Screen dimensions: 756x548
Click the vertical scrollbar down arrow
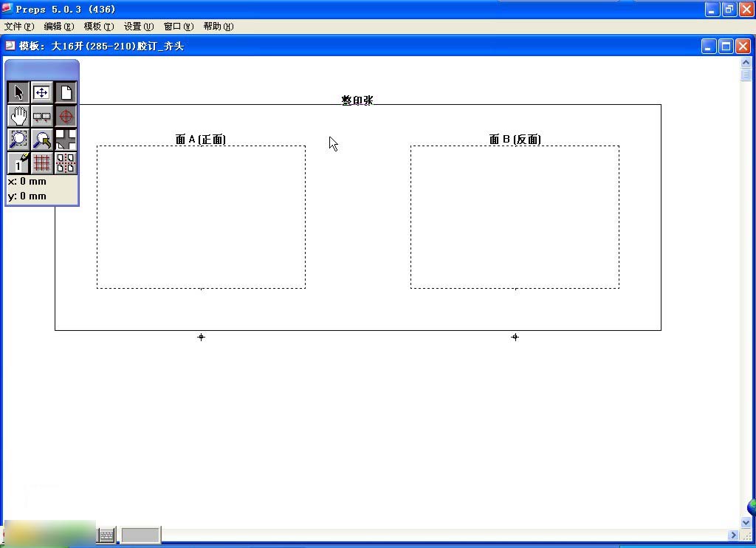coord(746,522)
